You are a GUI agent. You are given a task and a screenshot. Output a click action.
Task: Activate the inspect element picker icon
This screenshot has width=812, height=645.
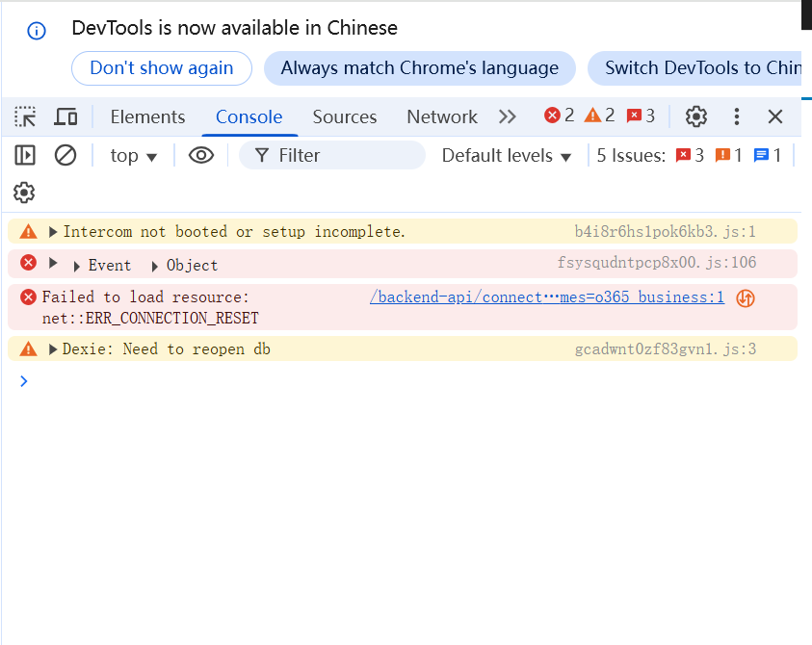(25, 116)
